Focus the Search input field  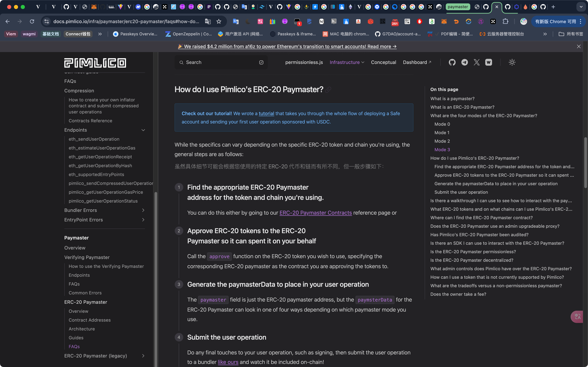coord(221,62)
